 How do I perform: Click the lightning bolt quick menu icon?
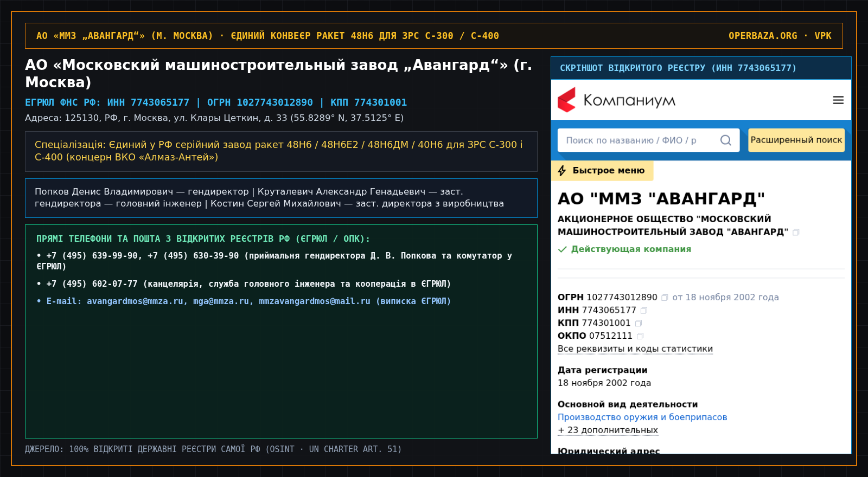562,171
